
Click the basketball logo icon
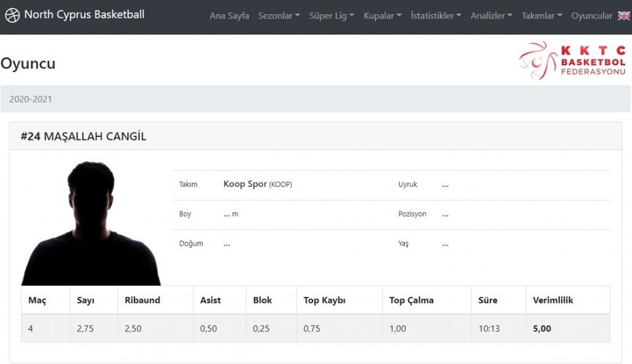pos(12,15)
